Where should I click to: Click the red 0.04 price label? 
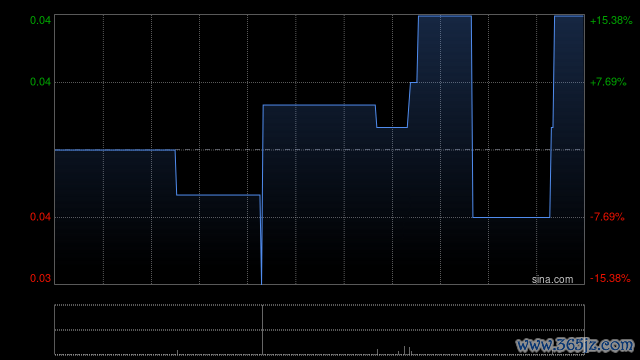[x=40, y=217]
